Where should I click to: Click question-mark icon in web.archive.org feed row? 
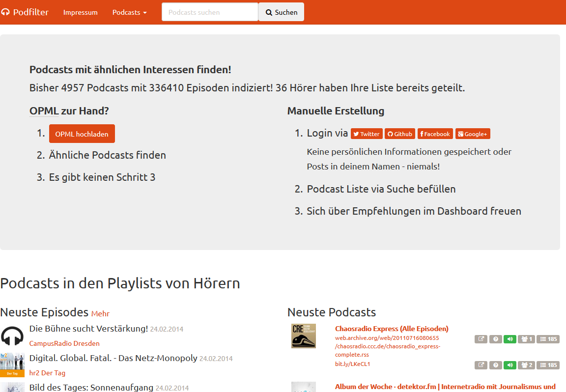point(496,339)
